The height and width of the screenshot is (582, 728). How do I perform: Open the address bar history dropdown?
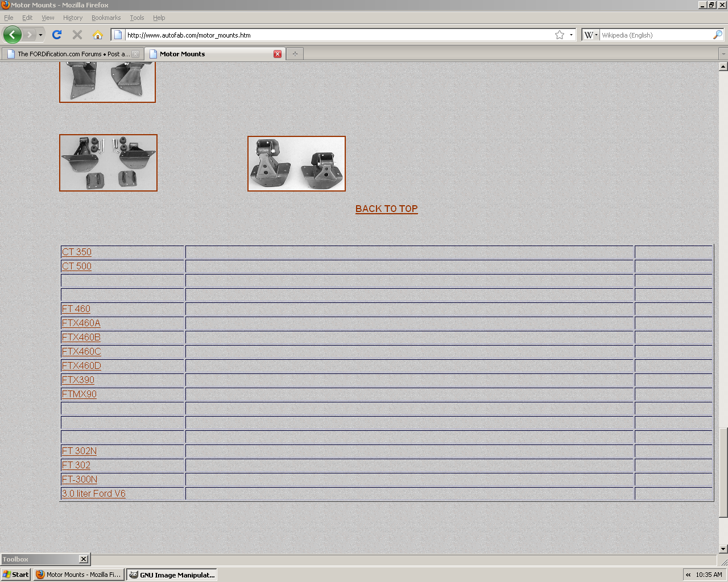[x=571, y=35]
